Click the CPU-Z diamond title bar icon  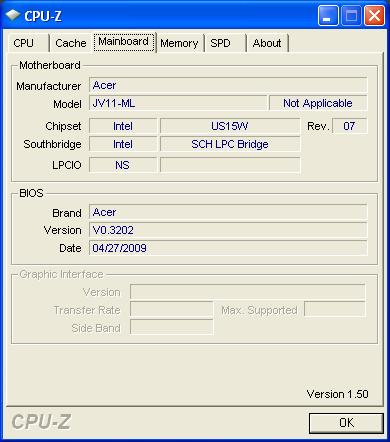(13, 15)
